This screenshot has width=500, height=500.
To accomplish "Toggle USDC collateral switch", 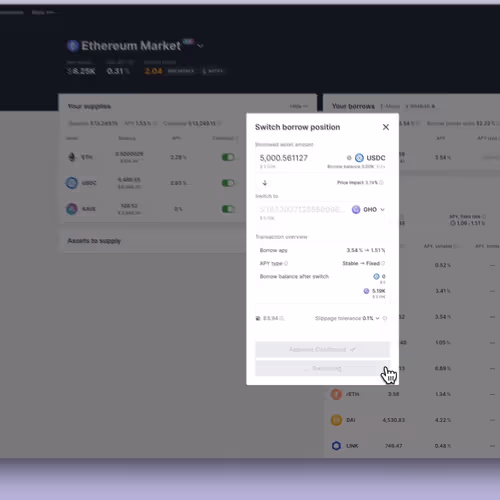I will [x=228, y=183].
